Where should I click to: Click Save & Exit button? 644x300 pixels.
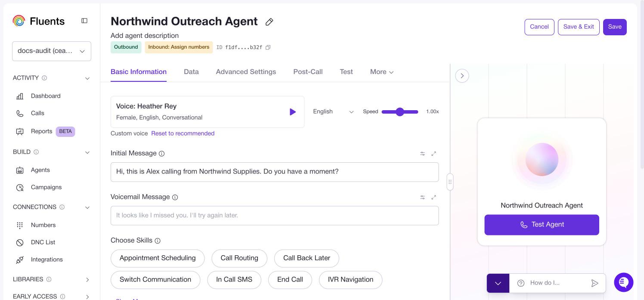click(x=579, y=27)
